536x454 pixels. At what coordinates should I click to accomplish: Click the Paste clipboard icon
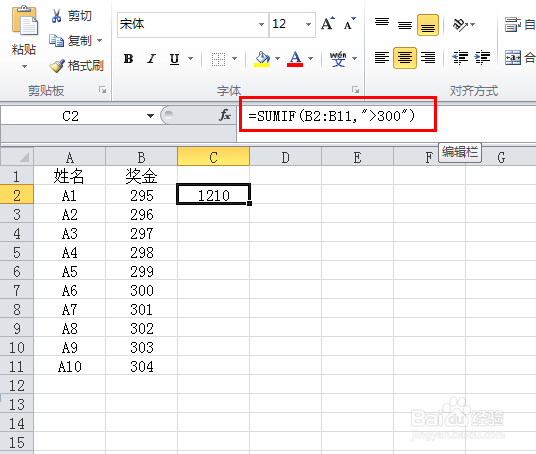pyautogui.click(x=24, y=21)
